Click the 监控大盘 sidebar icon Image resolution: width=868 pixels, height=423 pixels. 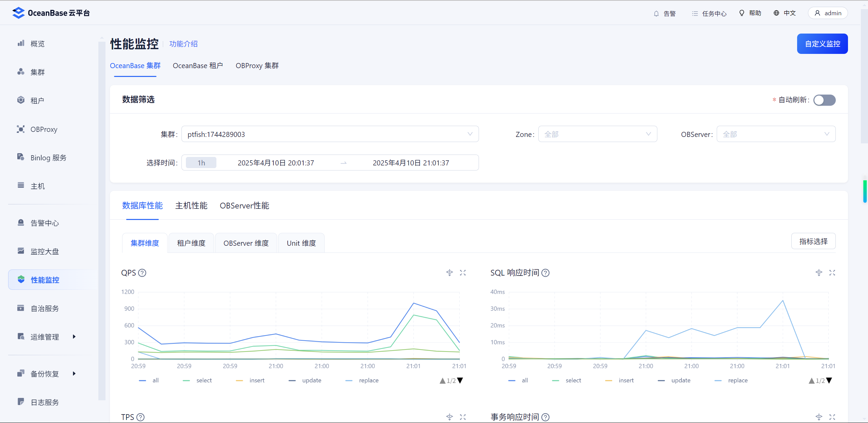coord(21,251)
